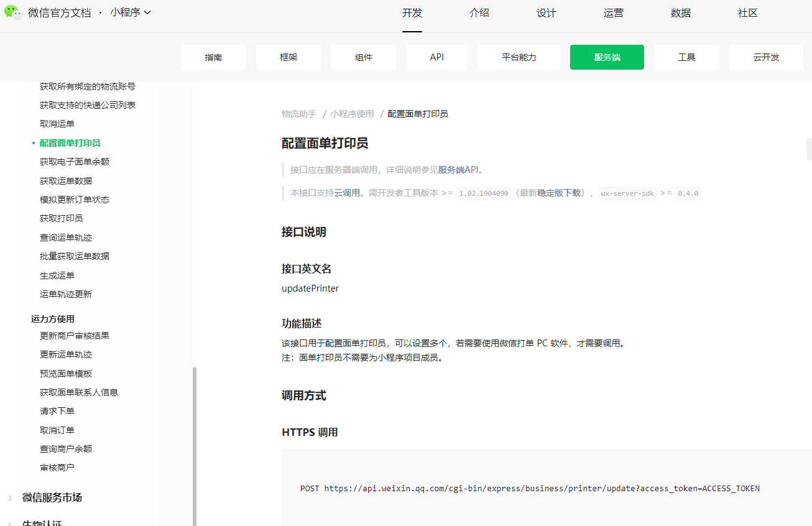Go to the 运营 top tab
The height and width of the screenshot is (526, 812).
point(614,13)
